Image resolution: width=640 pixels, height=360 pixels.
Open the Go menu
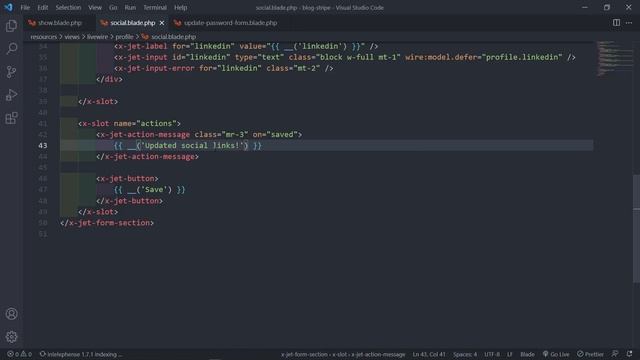tap(113, 7)
